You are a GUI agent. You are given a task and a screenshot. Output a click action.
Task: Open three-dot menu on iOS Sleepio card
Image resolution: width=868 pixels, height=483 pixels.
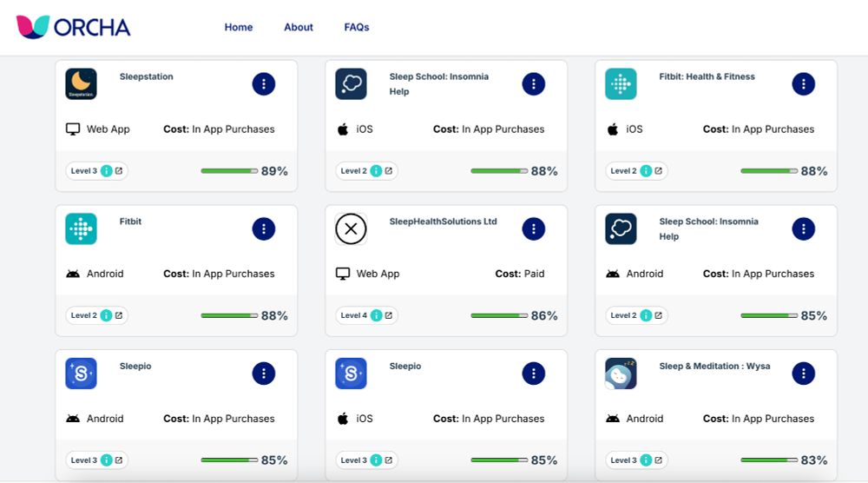pos(534,374)
